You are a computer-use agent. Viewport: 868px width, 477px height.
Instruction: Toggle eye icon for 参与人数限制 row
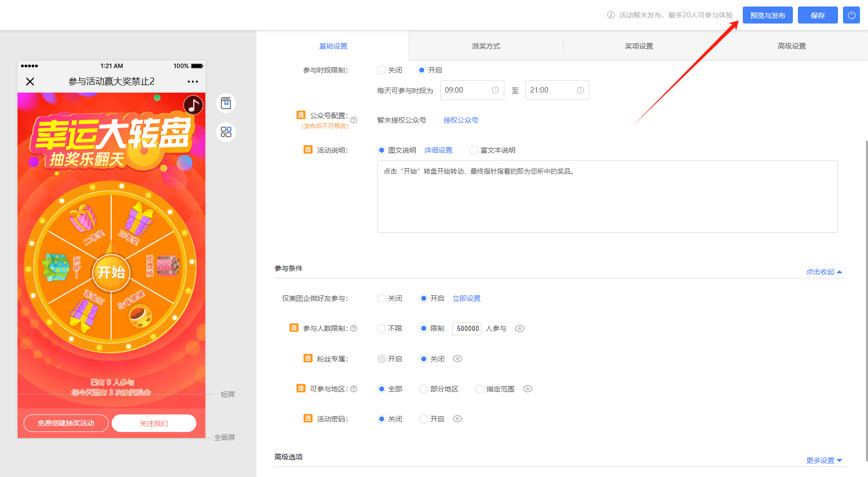[x=520, y=329]
